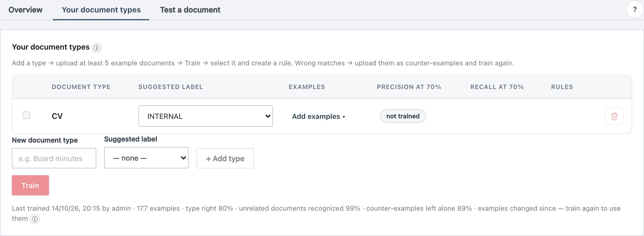The image size is (644, 236).
Task: Click the RULES column header
Action: (562, 87)
